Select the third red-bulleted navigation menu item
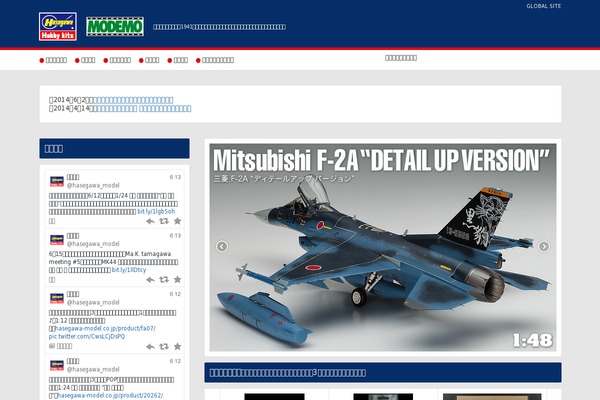The image size is (600, 400). pos(117,60)
